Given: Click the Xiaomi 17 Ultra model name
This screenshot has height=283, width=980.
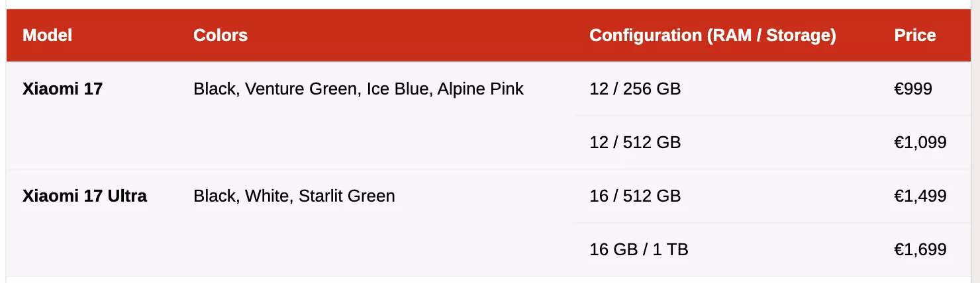Looking at the screenshot, I should coord(85,196).
